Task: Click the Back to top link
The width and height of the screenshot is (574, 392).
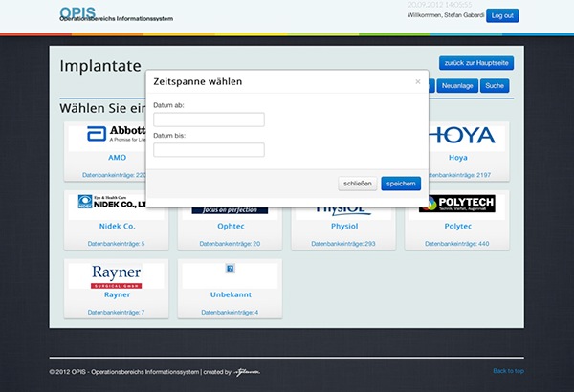Action: tap(509, 371)
